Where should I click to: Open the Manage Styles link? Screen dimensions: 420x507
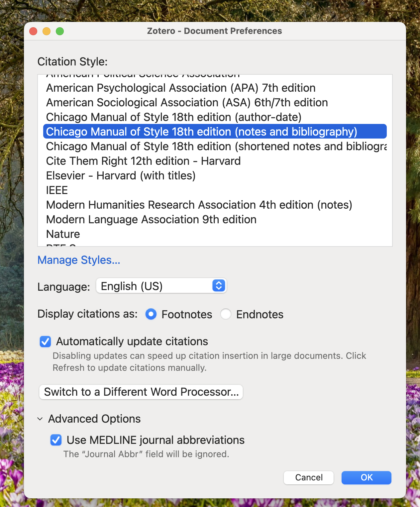point(79,260)
